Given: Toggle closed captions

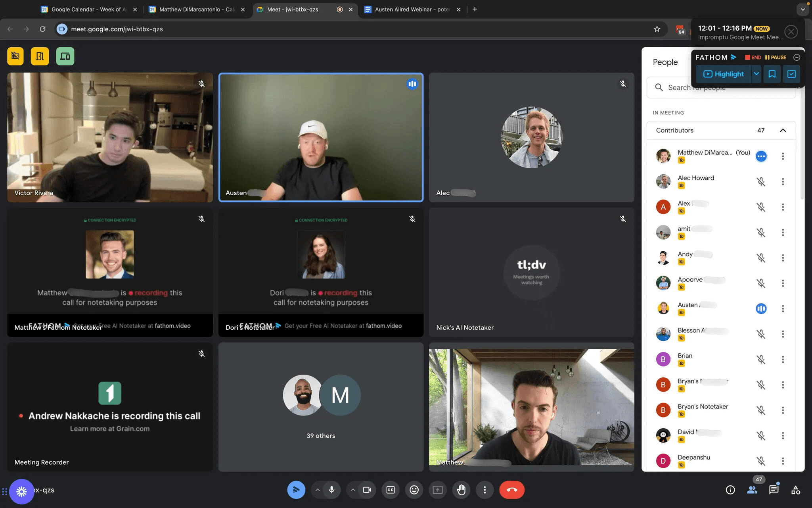Looking at the screenshot, I should (x=390, y=490).
